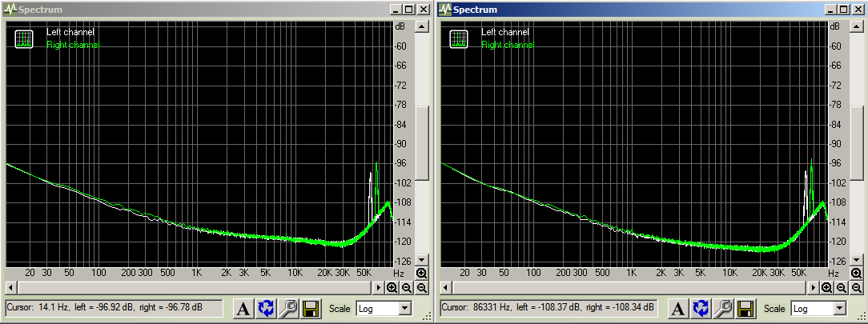The image size is (868, 324).
Task: Click the Cursor 86331 Hz readout field
Action: pos(549,307)
